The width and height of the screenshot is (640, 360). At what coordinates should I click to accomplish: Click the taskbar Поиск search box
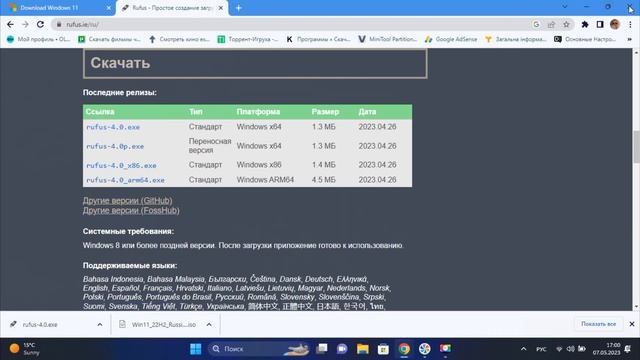point(258,349)
